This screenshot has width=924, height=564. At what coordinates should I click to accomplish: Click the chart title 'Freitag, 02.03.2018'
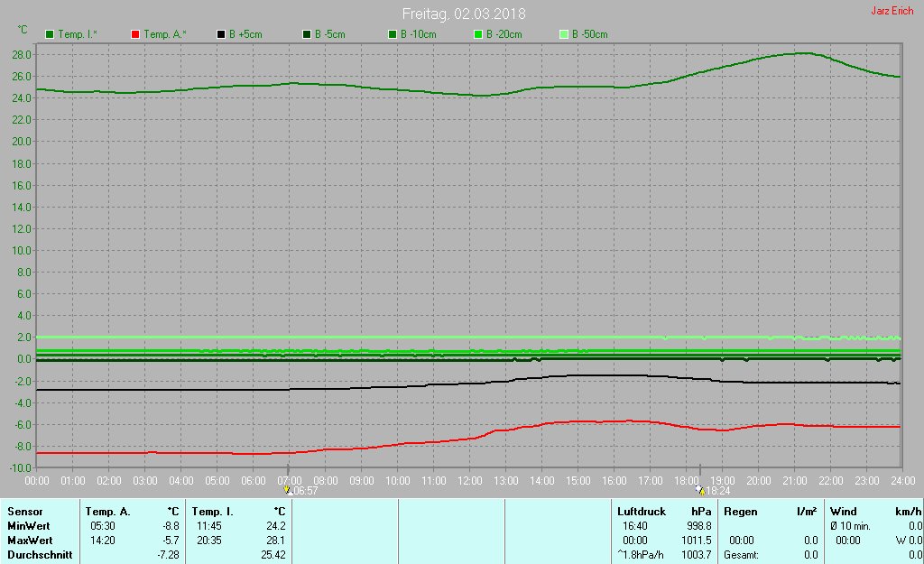[x=464, y=14]
